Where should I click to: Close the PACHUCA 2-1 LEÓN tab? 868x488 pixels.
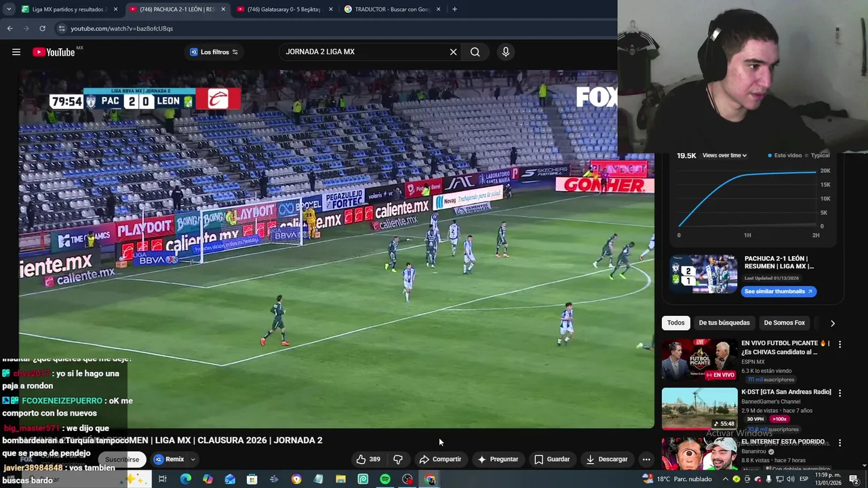coord(223,9)
